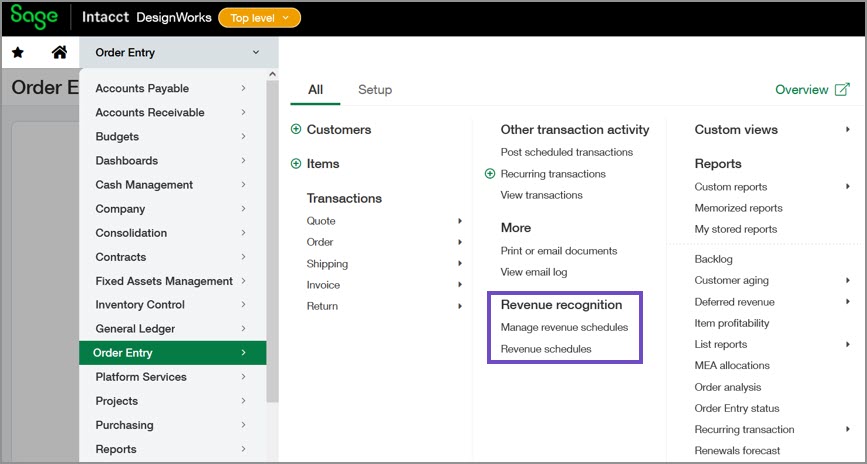867x464 pixels.
Task: Open the Revenue schedules link
Action: pos(546,349)
